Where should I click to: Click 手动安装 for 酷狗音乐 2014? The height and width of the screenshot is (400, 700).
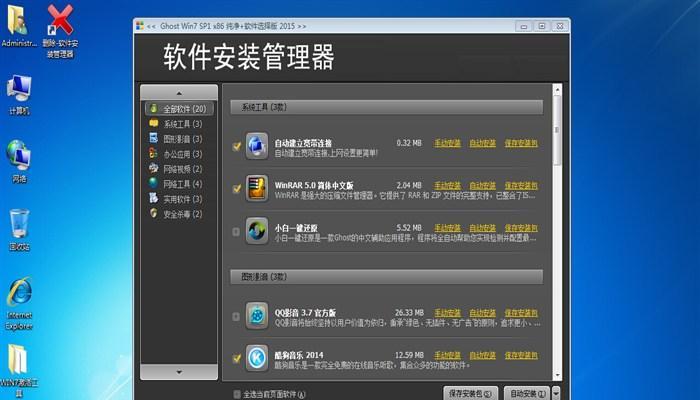(x=447, y=355)
